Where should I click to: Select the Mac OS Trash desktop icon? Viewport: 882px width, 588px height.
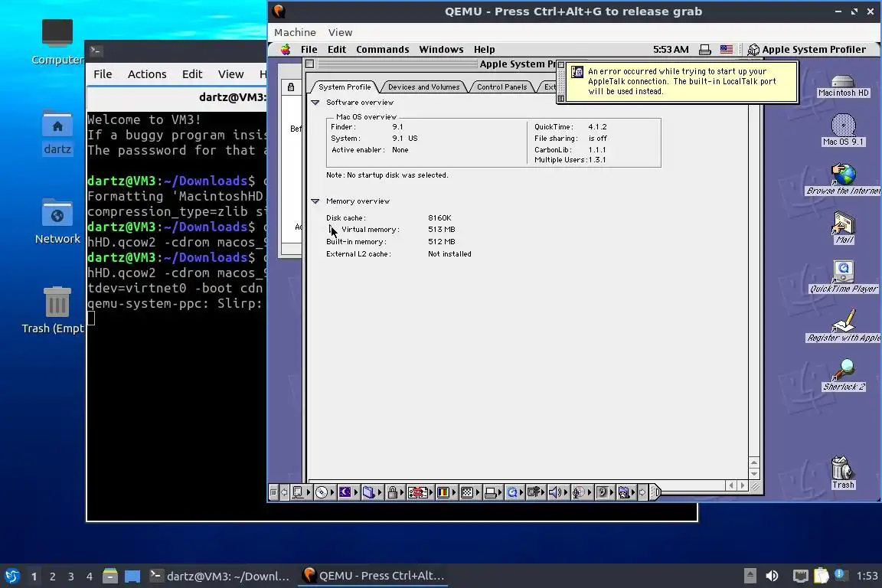(843, 472)
